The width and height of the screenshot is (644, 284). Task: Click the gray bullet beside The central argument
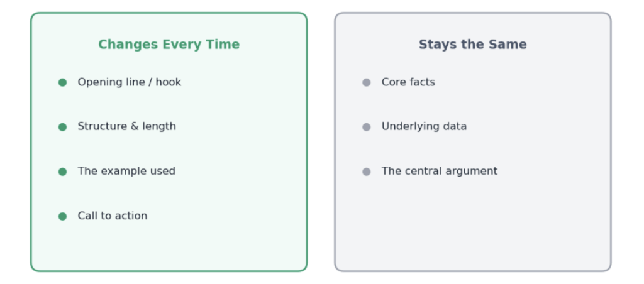[x=367, y=172]
